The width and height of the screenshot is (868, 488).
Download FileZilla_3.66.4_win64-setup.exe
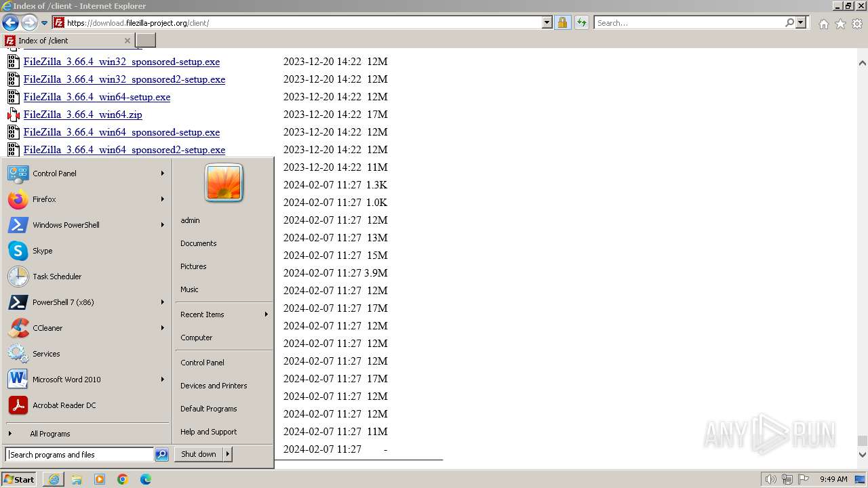click(97, 97)
